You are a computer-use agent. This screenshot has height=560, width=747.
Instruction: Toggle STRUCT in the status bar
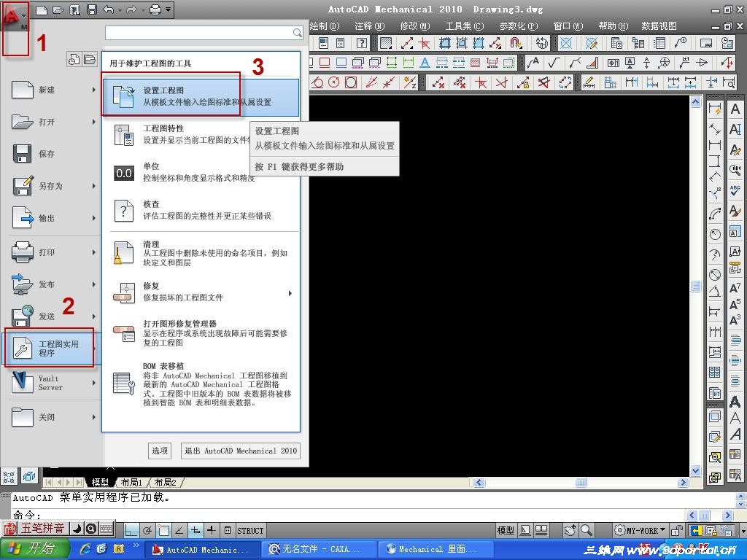coord(250,531)
